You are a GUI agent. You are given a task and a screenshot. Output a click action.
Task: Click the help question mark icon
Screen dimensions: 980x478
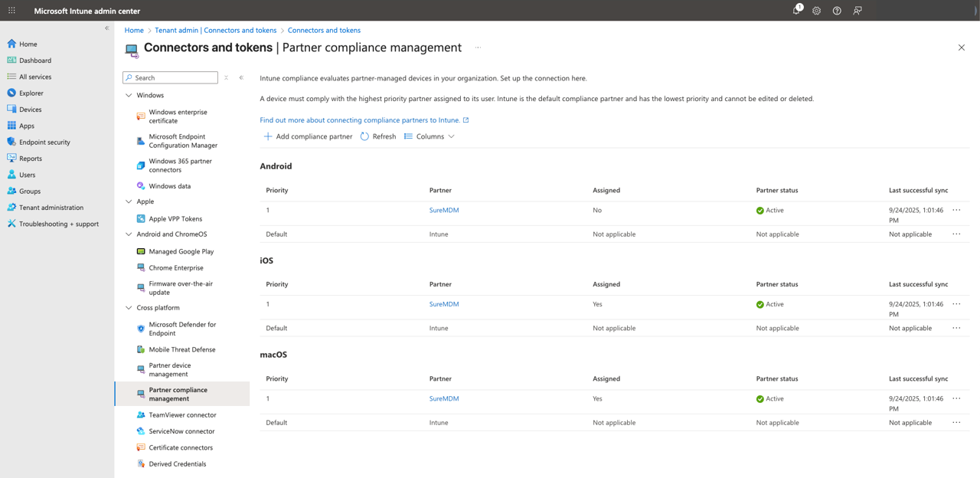[837, 11]
